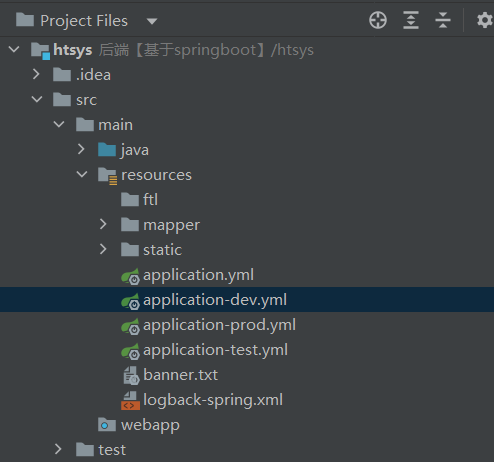Screen dimensions: 494x462
Task: Collapse the htsys root project node
Action: tap(14, 50)
